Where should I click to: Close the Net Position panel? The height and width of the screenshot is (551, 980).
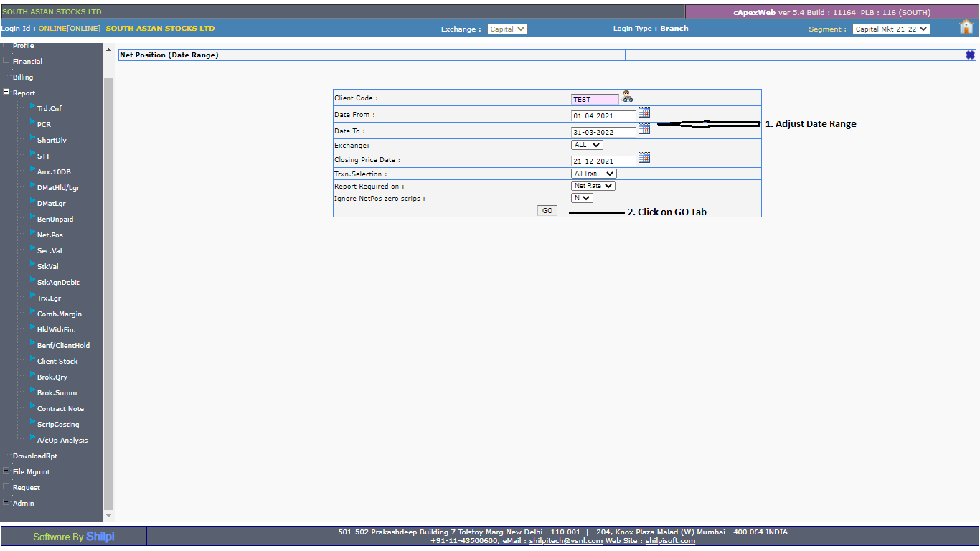click(970, 55)
